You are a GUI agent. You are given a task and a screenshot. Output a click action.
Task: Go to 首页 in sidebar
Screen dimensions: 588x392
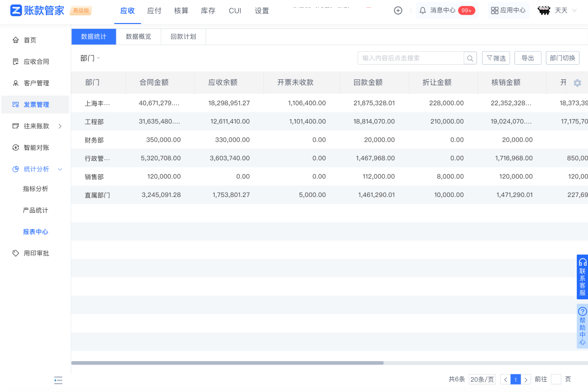coord(30,40)
